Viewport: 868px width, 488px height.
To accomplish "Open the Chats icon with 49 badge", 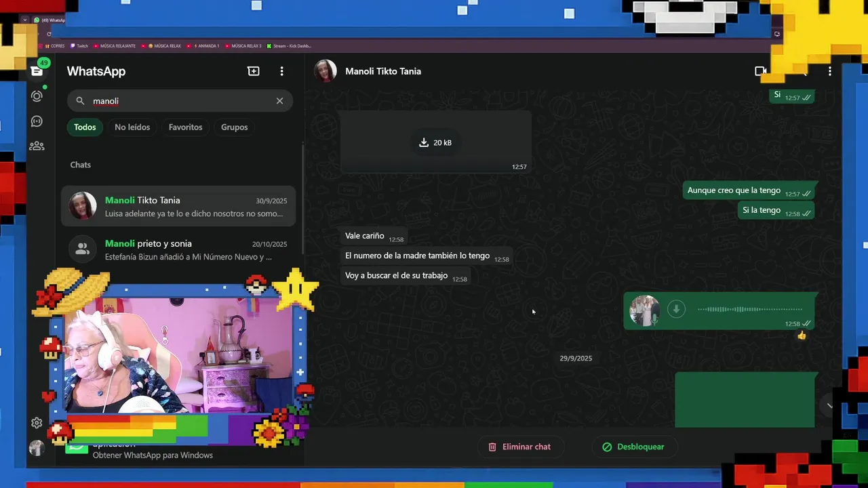I will click(x=37, y=71).
